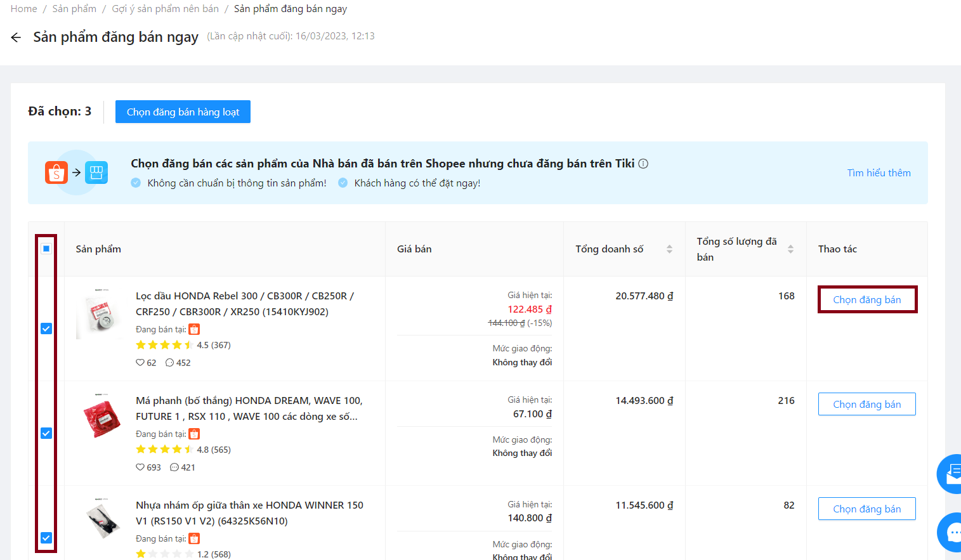
Task: Click Chọn đăng bán for Nhựa nhám ốp product
Action: (867, 509)
